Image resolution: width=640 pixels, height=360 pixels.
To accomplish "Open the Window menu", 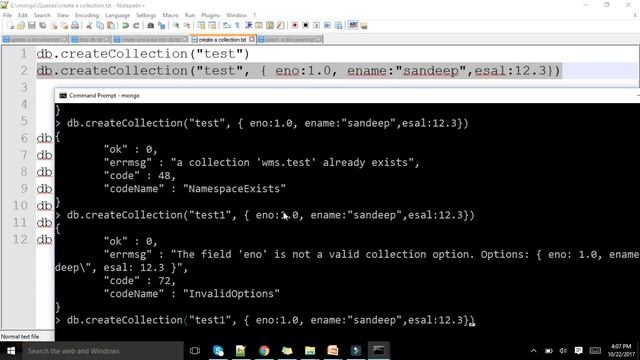I will coord(236,15).
